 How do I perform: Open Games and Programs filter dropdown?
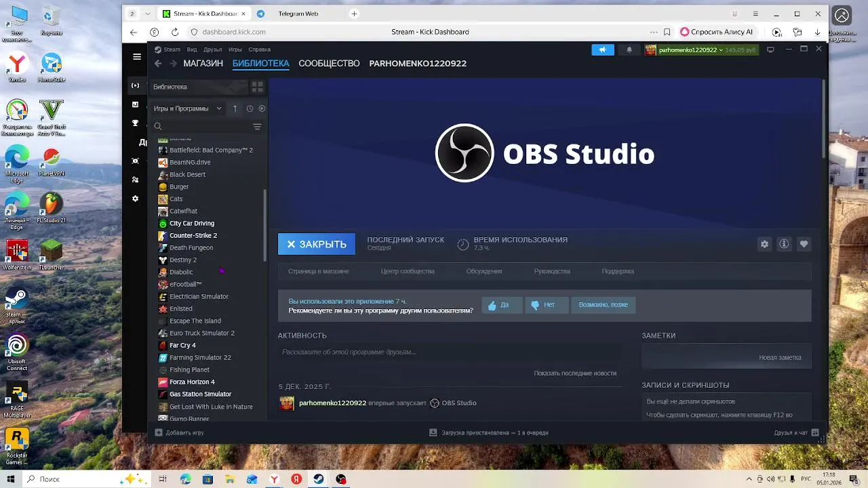188,108
